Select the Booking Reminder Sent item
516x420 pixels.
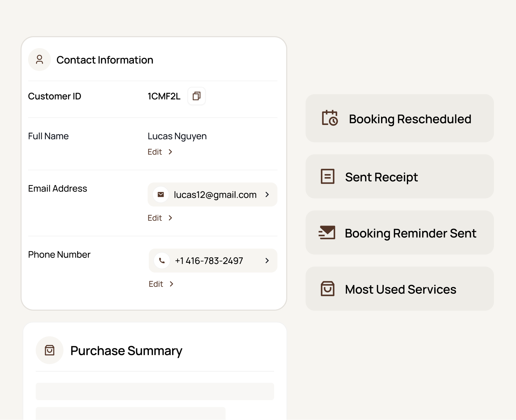[399, 233]
